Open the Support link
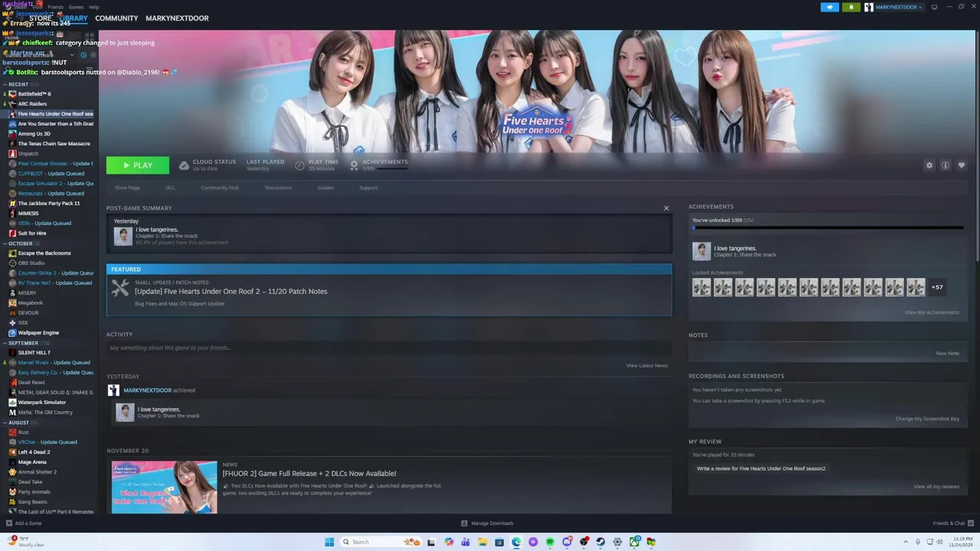This screenshot has width=980, height=551. [368, 187]
